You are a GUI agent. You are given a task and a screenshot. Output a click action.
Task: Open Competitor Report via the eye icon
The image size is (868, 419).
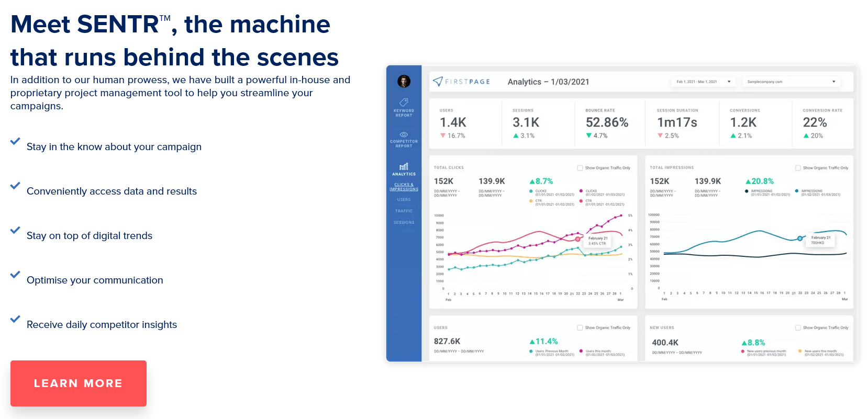(x=404, y=134)
